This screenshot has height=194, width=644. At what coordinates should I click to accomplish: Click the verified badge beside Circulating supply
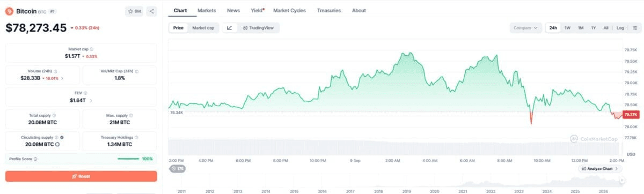62,138
